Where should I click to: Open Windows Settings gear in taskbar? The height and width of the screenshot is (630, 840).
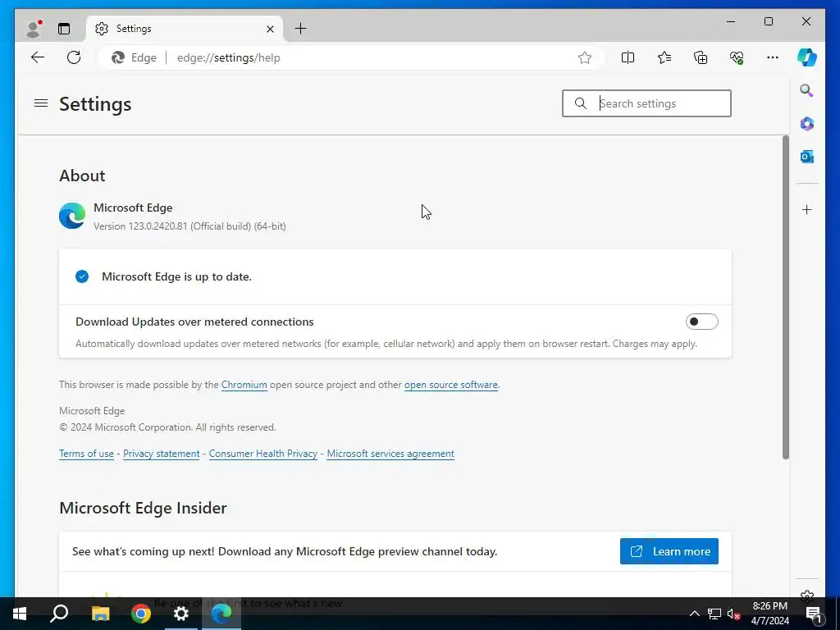(181, 614)
